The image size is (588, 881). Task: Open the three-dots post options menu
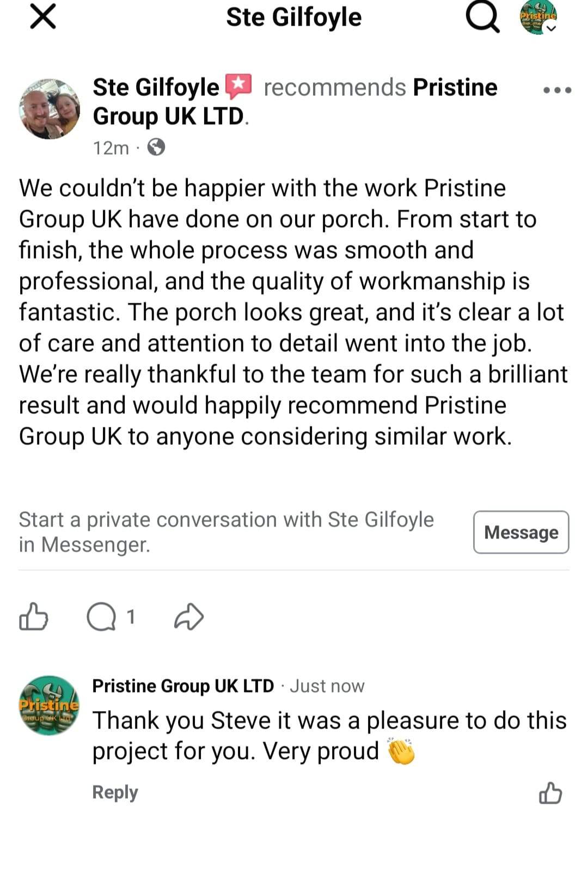click(x=557, y=90)
